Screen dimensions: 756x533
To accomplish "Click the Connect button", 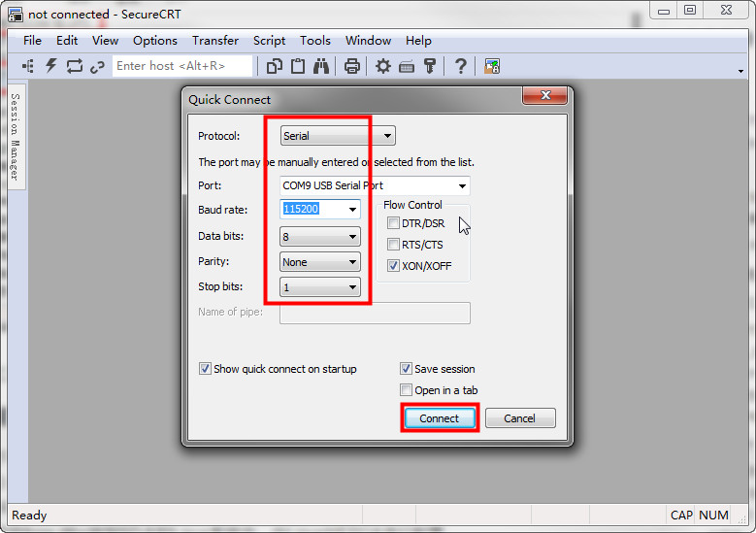I will [x=440, y=418].
